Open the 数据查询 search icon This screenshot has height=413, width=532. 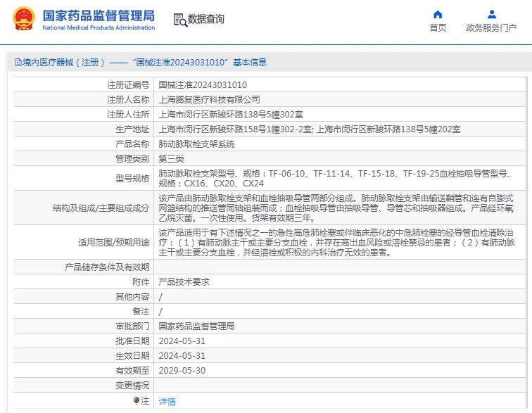(x=180, y=20)
